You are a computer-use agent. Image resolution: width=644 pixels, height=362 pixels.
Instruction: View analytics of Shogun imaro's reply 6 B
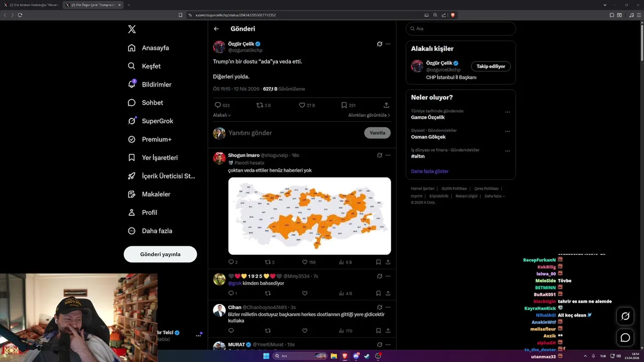pyautogui.click(x=345, y=262)
